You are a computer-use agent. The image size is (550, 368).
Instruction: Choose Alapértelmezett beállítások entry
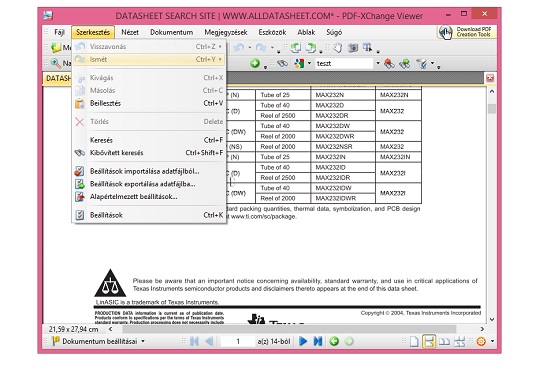[149, 196]
